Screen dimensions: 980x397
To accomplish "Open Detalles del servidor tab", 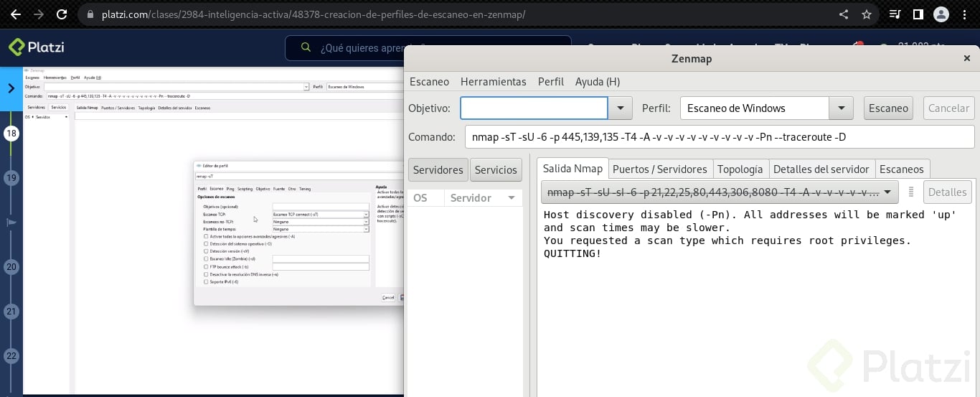I will [x=821, y=169].
